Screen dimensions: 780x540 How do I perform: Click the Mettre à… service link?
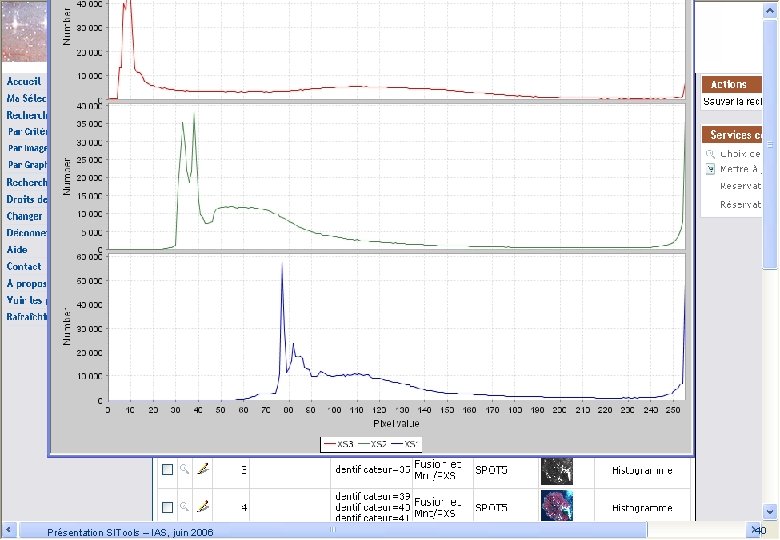click(x=740, y=169)
